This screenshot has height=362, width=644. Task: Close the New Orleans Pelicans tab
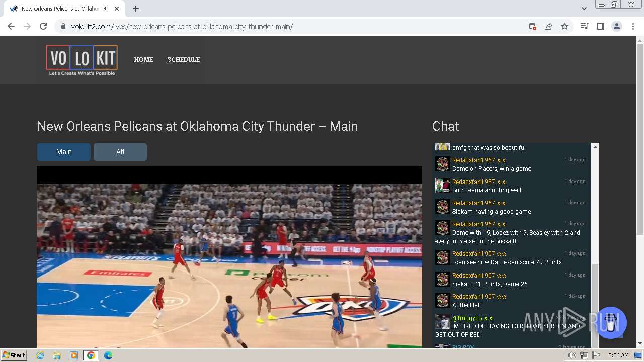point(117,9)
